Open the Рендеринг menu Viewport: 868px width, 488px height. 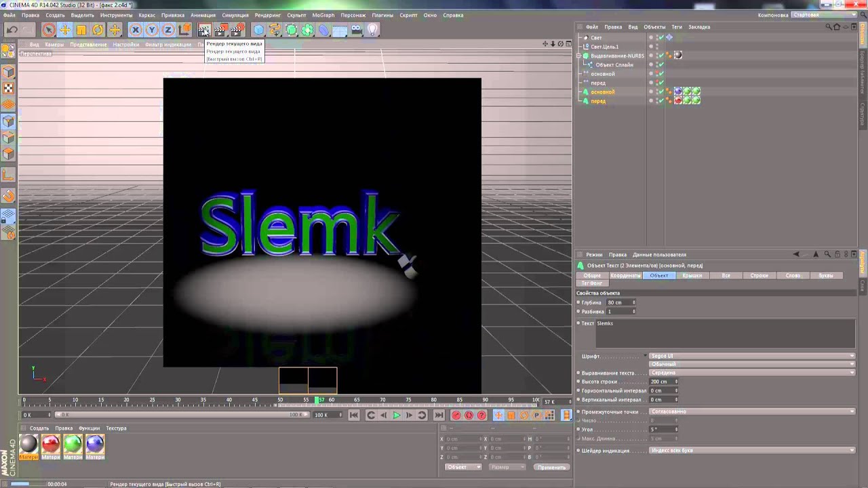point(268,15)
